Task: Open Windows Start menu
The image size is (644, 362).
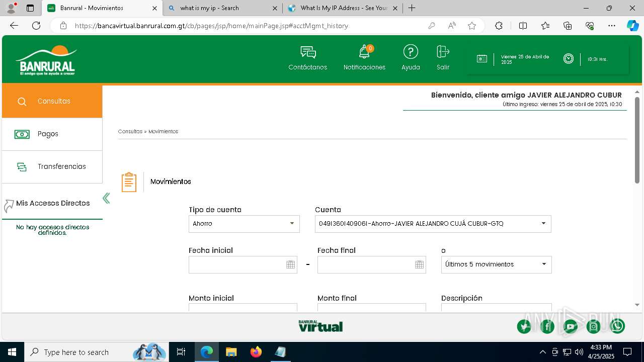Action: (12, 352)
